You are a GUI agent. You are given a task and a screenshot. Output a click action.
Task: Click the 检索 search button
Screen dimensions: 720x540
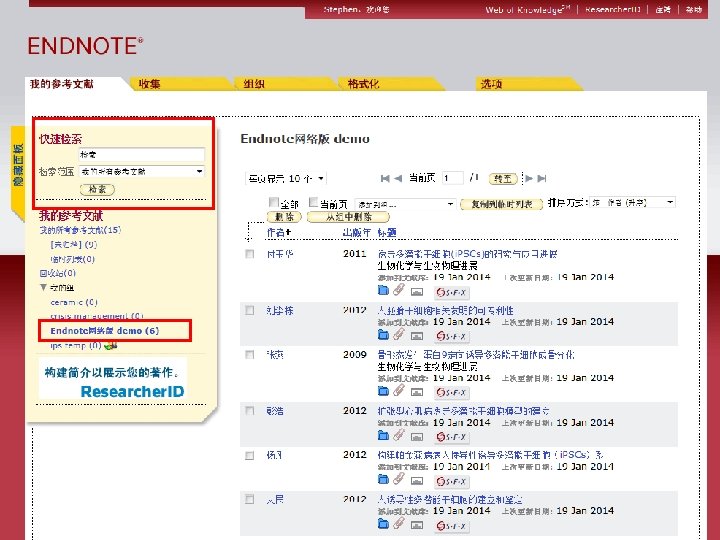97,189
